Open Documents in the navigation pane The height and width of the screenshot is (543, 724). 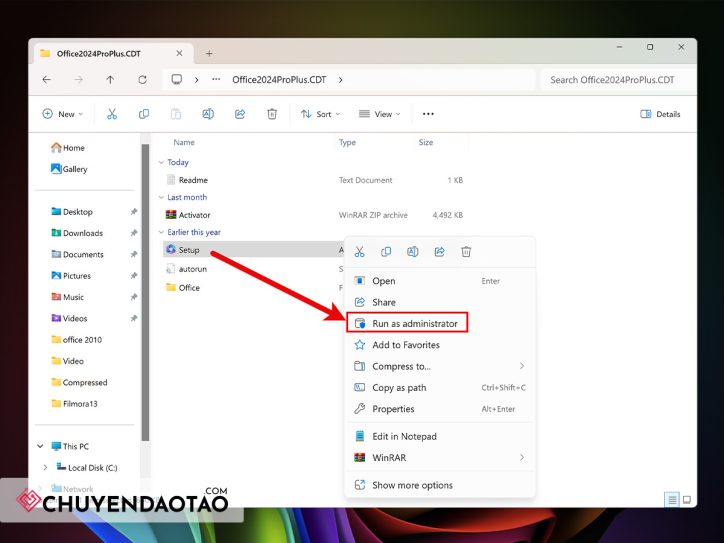pos(78,254)
